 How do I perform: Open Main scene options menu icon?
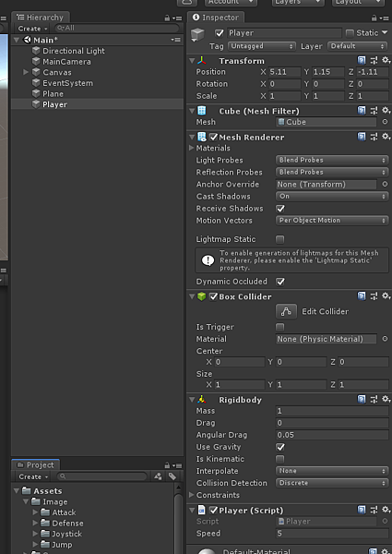[x=176, y=40]
